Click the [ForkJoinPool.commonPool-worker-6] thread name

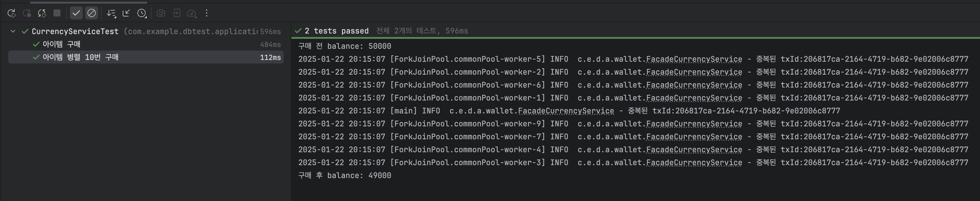point(468,85)
